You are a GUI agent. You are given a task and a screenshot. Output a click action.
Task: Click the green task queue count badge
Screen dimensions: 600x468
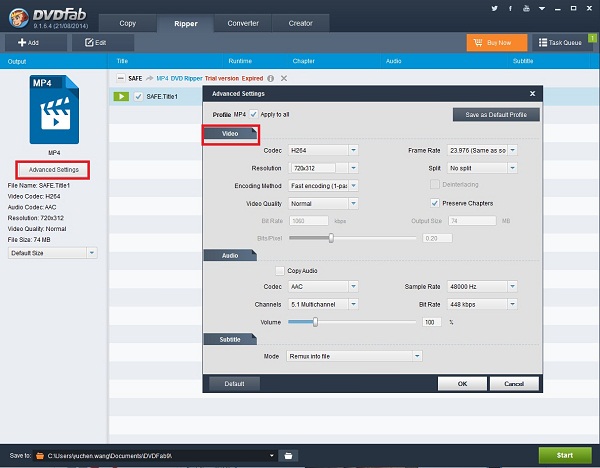pyautogui.click(x=592, y=38)
